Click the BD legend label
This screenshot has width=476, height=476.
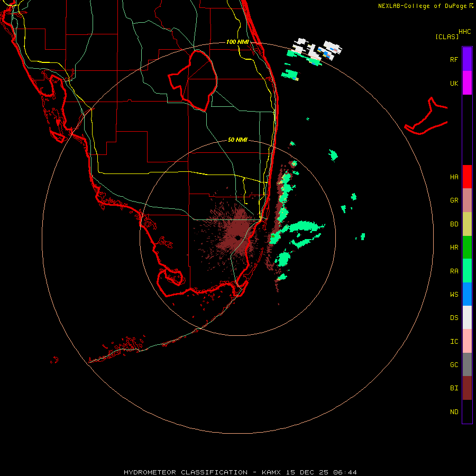tap(454, 224)
